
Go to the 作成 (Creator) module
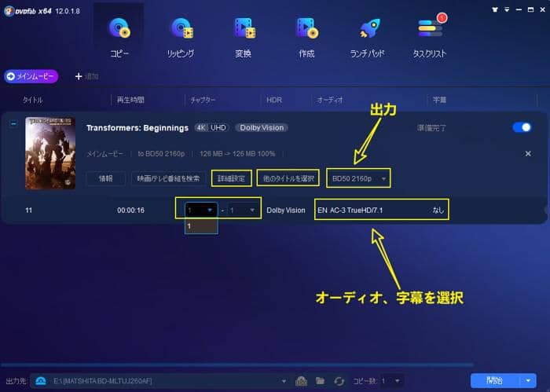(x=306, y=36)
